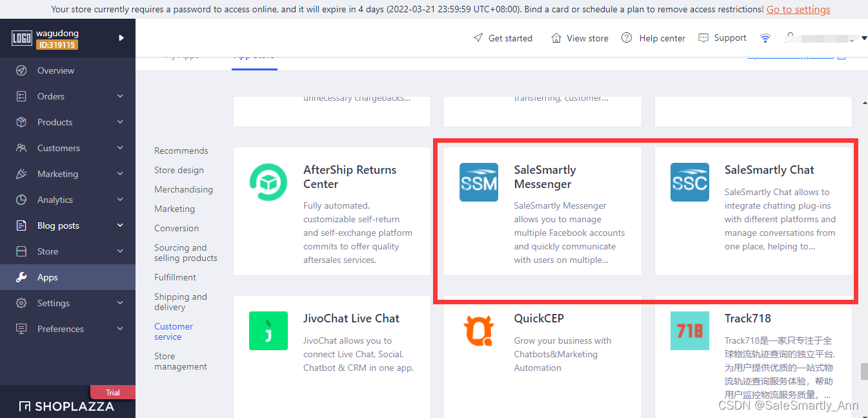Open the SaleSmartly Chat app title

coord(769,170)
